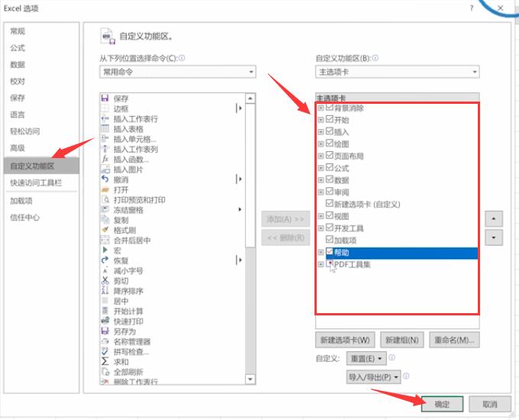Click the Open (打开) folder icon

click(105, 189)
